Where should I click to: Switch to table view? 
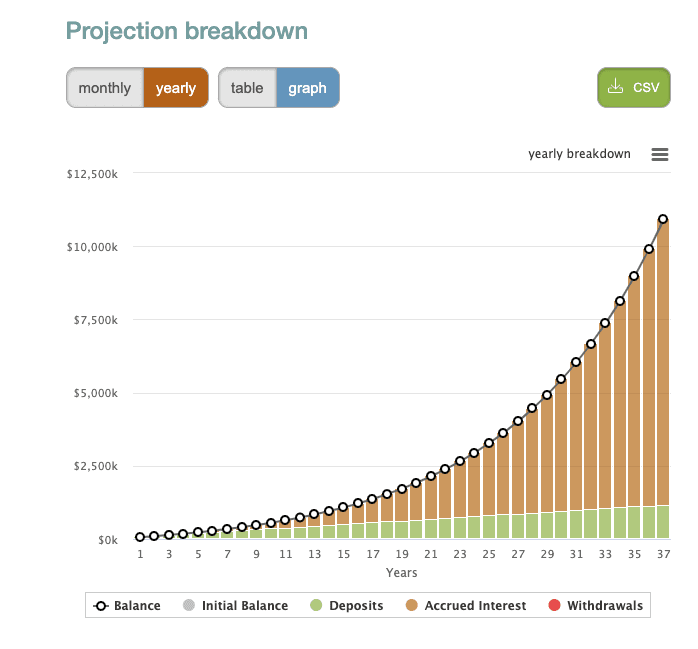point(247,88)
